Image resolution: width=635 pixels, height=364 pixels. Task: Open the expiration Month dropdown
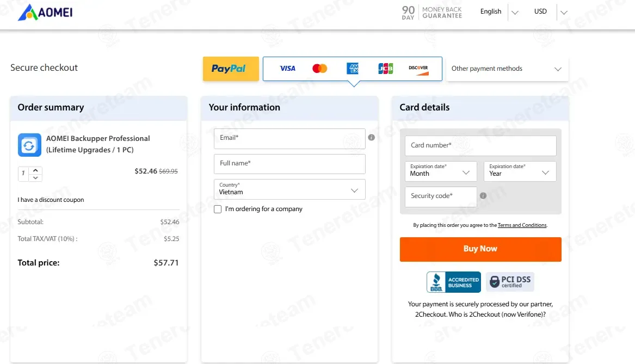coord(441,171)
